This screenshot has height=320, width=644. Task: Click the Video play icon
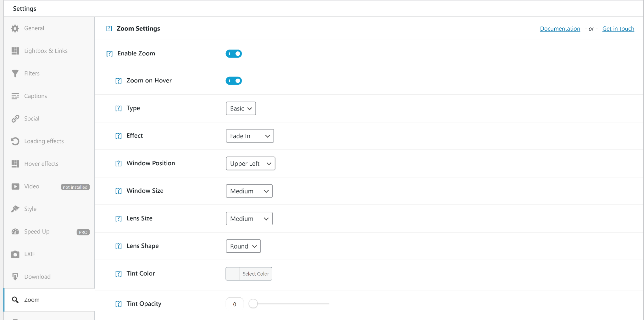(15, 187)
